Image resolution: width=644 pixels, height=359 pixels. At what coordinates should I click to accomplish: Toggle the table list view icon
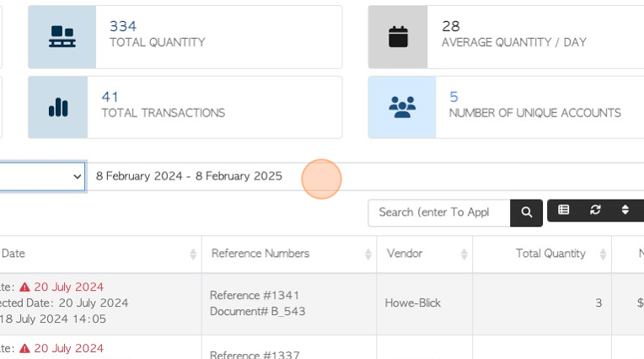pos(564,211)
